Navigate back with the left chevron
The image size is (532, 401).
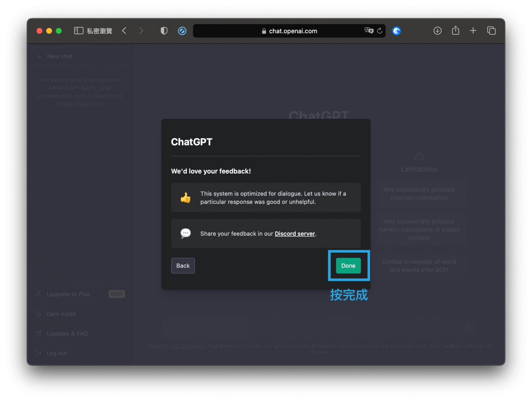[124, 31]
